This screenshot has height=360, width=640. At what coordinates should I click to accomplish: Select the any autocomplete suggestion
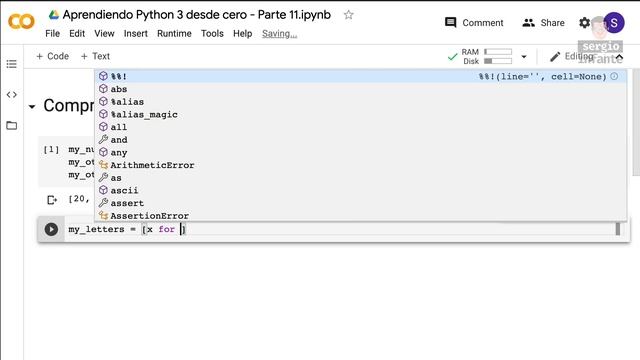point(361,152)
